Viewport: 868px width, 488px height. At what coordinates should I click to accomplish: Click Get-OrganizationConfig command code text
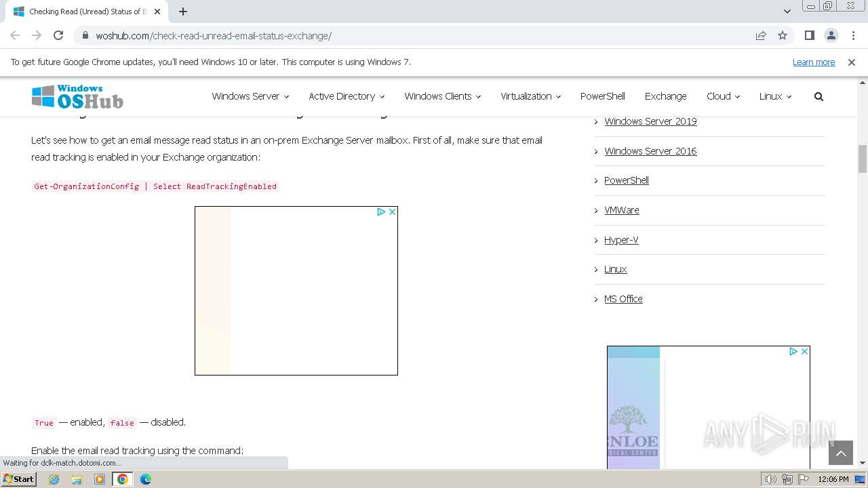pos(155,186)
